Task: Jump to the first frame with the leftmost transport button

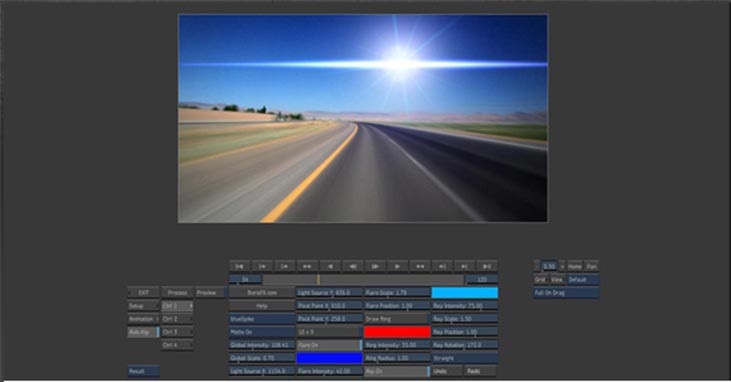Action: [x=239, y=266]
